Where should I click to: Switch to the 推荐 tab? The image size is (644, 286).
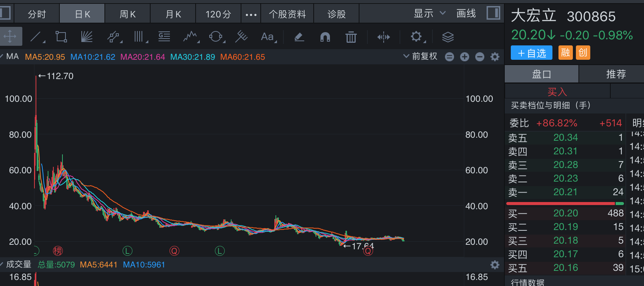(616, 74)
